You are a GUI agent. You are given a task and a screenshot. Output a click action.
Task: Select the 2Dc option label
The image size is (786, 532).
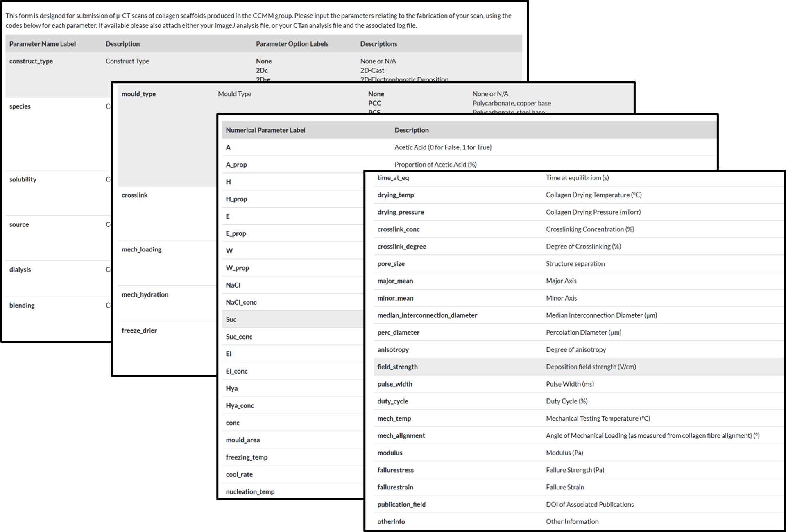[262, 70]
